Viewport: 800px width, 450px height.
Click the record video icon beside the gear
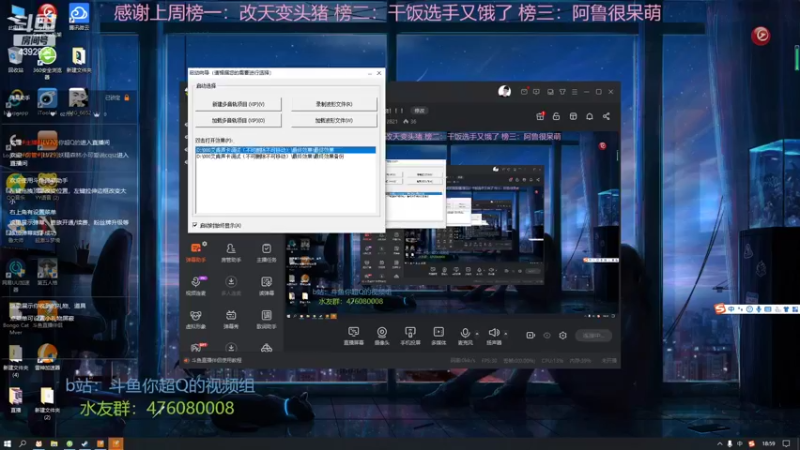click(530, 335)
